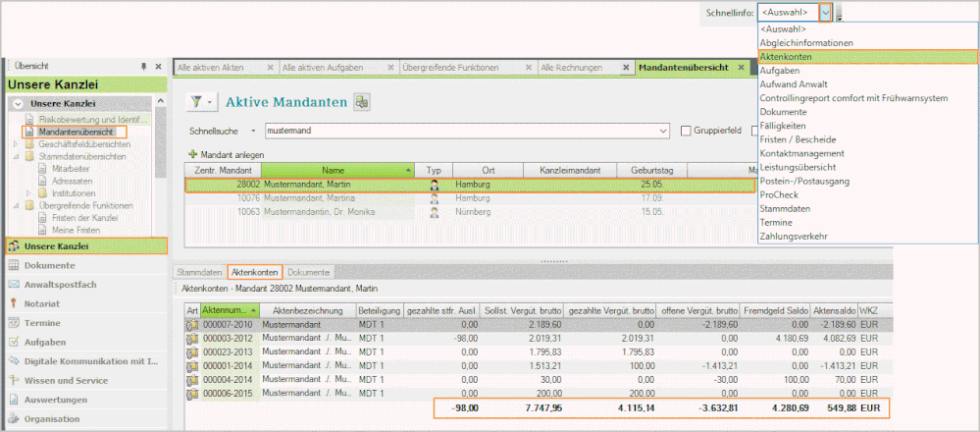Switch to Alle aktiven Akten tab
Screen dimensions: 980x432
211,68
